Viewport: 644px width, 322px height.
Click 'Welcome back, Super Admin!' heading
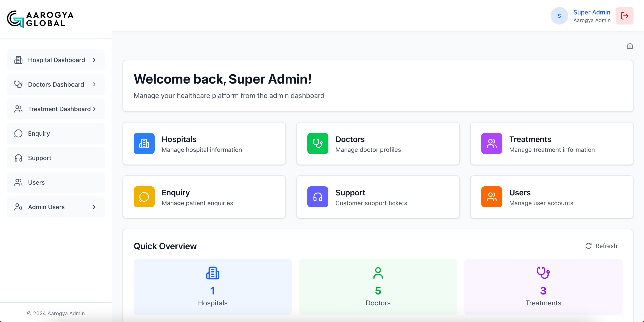223,79
